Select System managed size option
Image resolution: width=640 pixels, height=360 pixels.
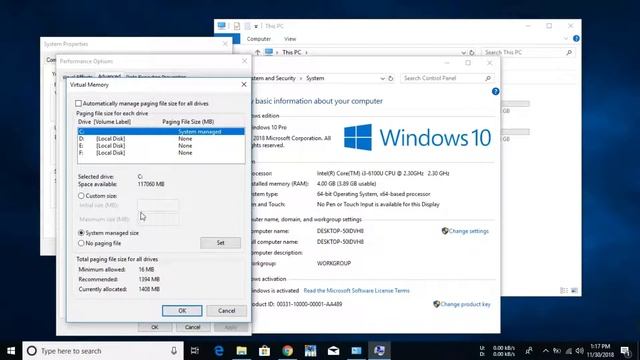coord(81,233)
